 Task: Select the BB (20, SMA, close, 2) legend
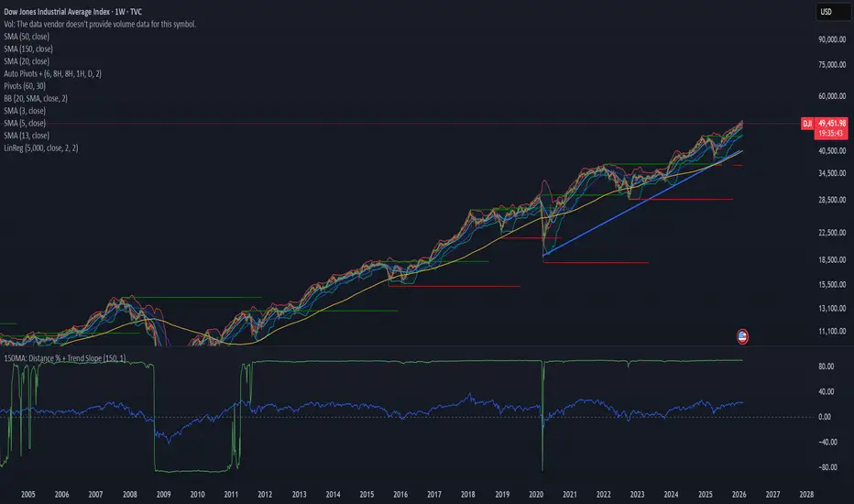(36, 99)
